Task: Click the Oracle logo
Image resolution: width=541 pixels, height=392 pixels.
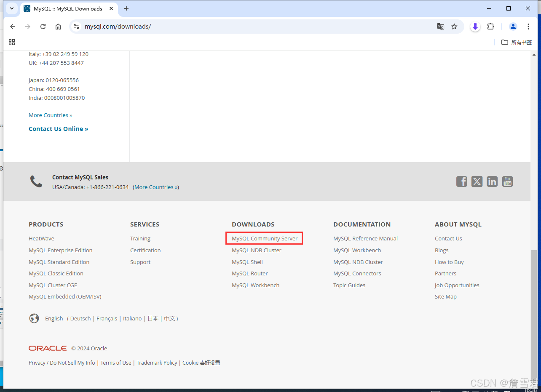Action: tap(48, 348)
